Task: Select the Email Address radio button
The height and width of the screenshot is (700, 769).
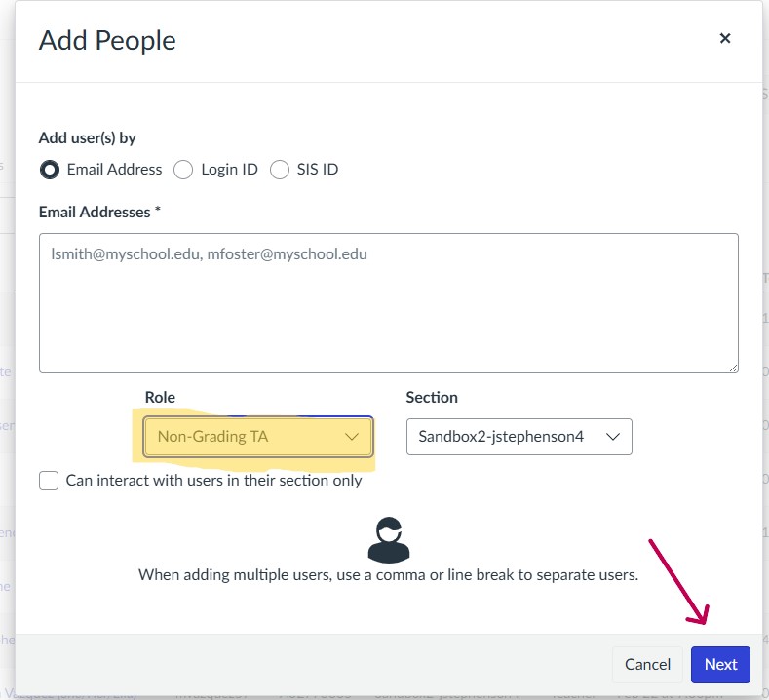Action: coord(50,170)
